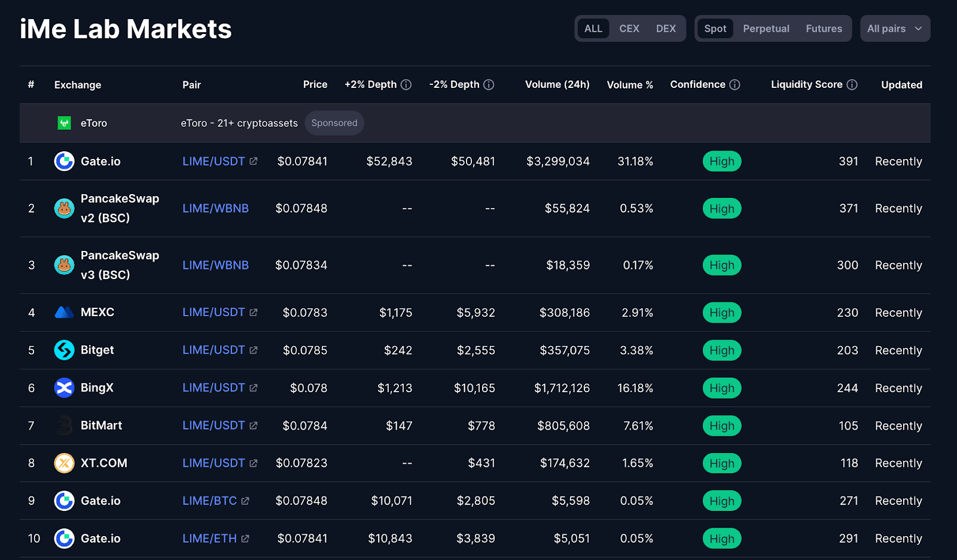Click -2% Depth info icon
The image size is (957, 560).
[489, 85]
